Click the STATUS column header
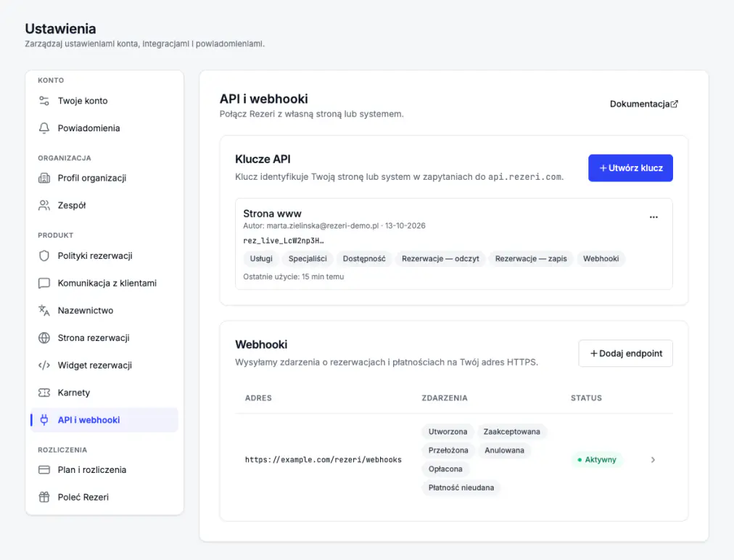 point(586,398)
